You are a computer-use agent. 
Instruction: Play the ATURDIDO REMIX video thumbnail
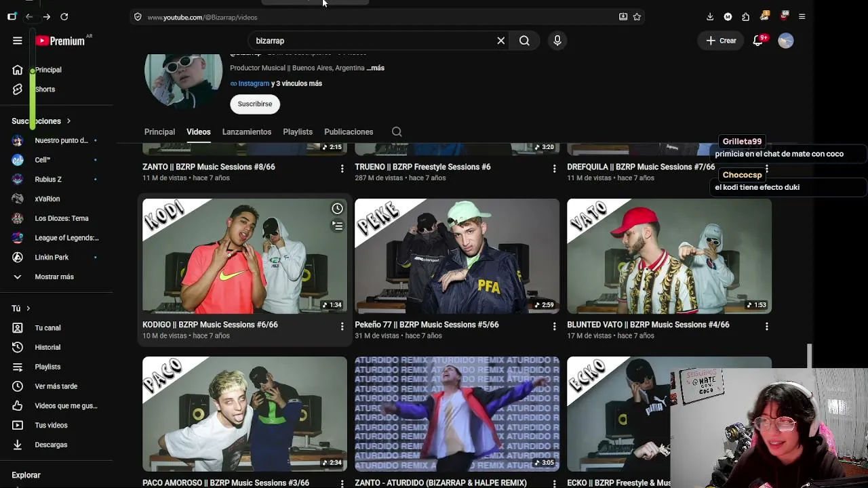click(457, 414)
